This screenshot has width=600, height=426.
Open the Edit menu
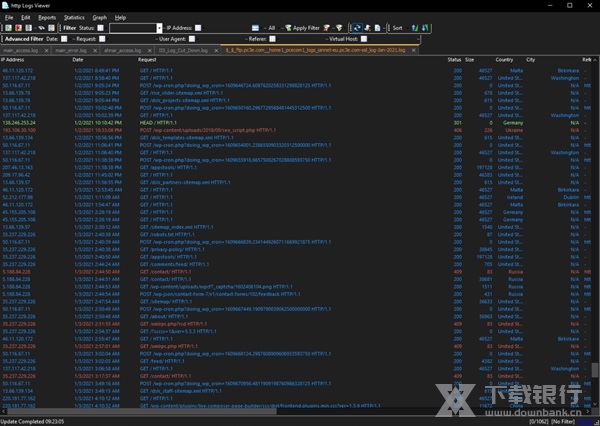[x=26, y=18]
